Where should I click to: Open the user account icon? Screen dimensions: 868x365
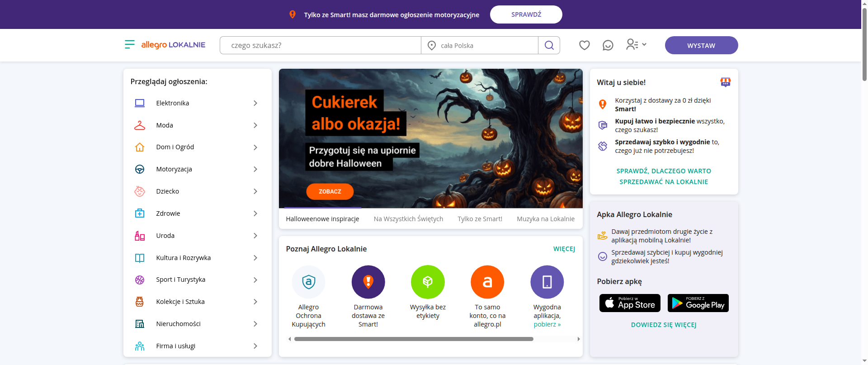632,44
